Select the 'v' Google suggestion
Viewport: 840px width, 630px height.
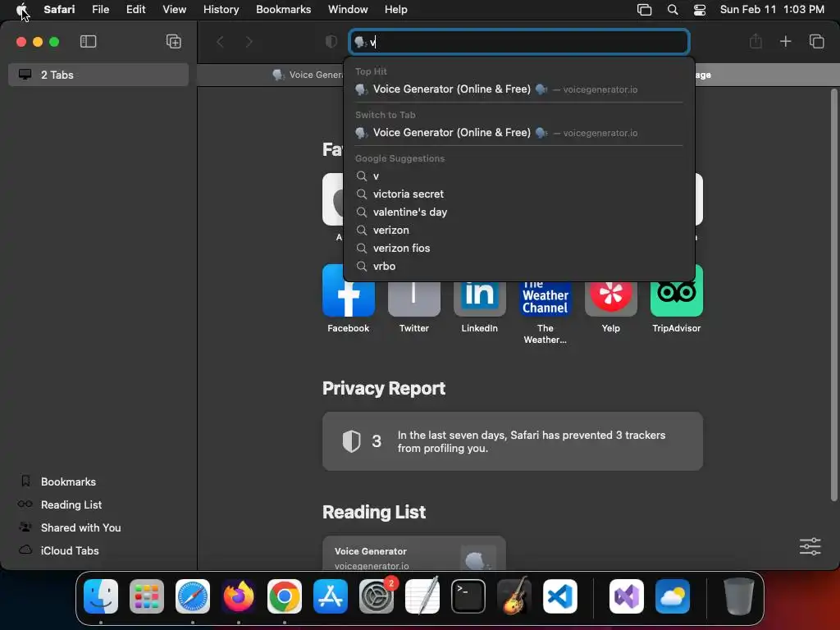519,176
